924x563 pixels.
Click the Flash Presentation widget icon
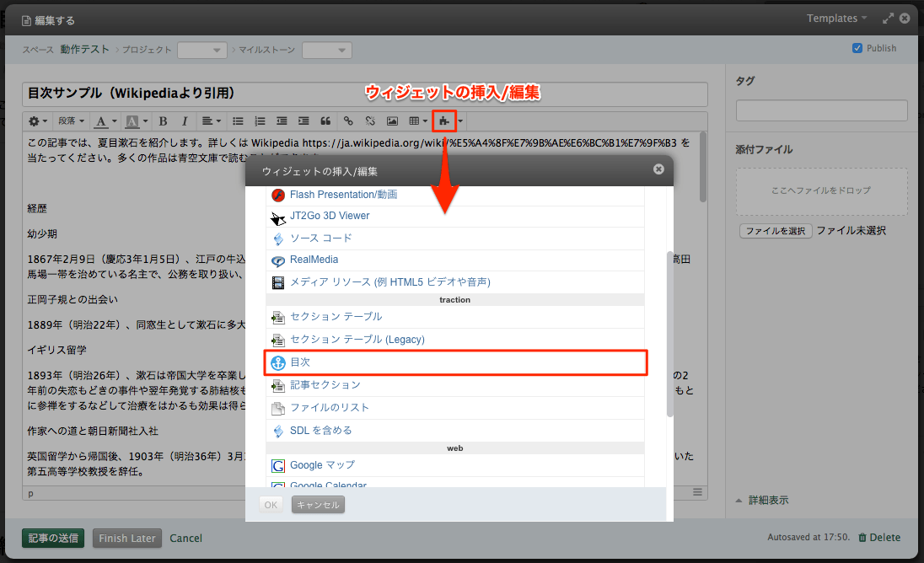coord(278,195)
